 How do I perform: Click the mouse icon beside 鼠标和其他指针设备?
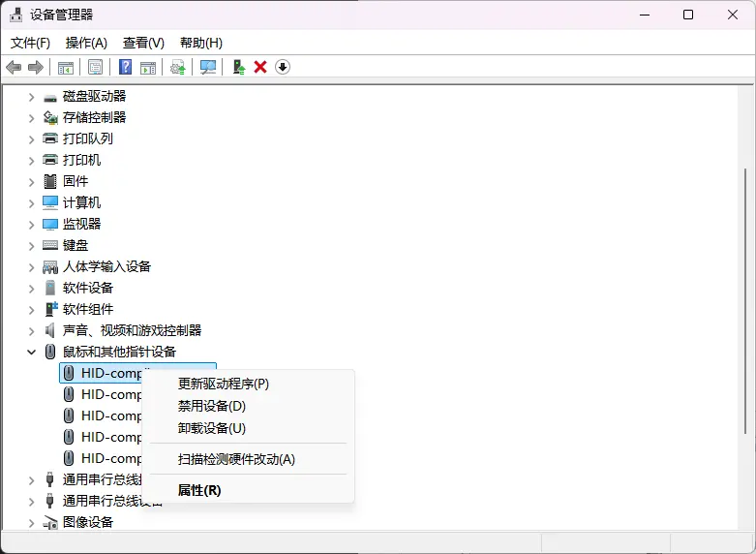50,352
